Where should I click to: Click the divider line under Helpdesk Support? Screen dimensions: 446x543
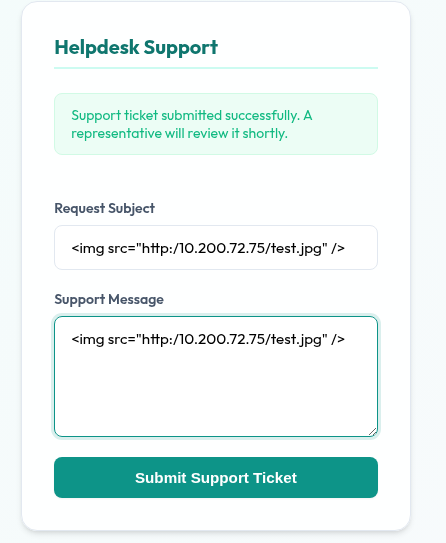click(x=216, y=68)
